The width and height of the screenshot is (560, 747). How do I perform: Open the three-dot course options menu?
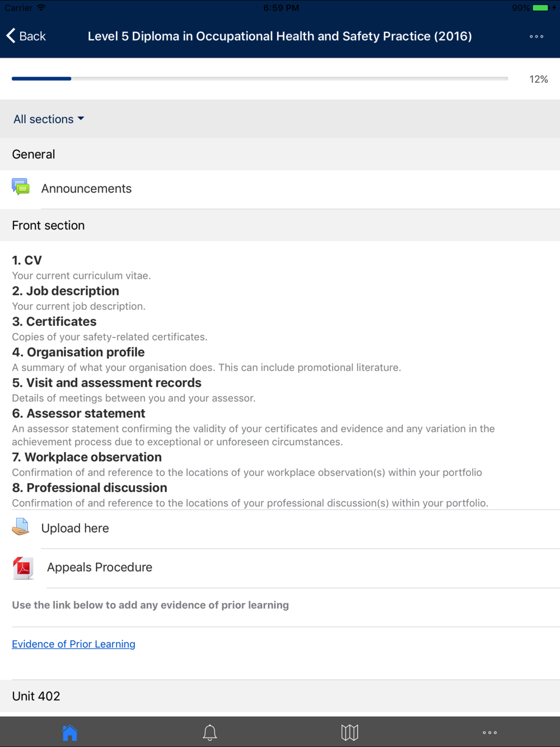coord(536,36)
